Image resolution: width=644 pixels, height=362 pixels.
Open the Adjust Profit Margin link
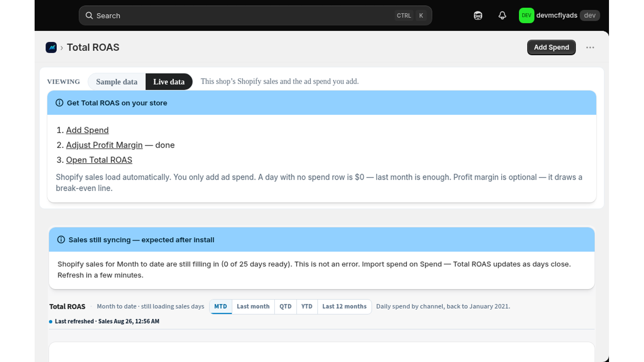(104, 145)
